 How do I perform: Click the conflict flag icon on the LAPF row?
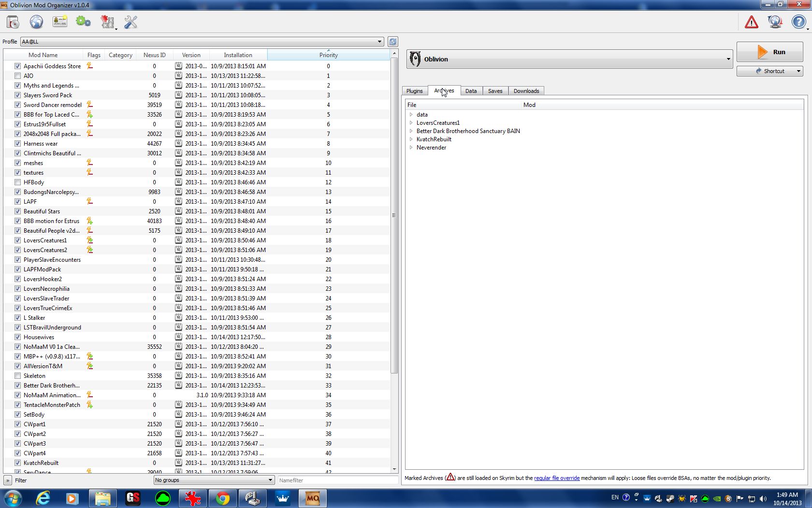[x=89, y=201]
